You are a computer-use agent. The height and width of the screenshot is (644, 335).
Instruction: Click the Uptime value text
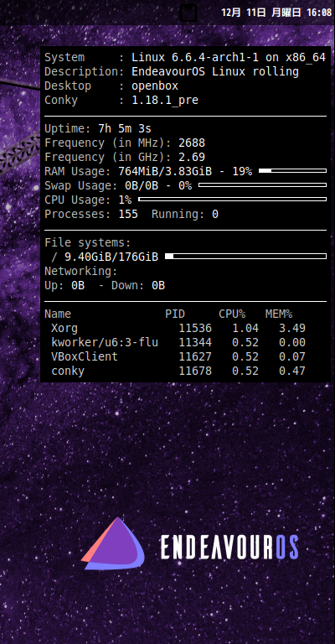[x=125, y=128]
